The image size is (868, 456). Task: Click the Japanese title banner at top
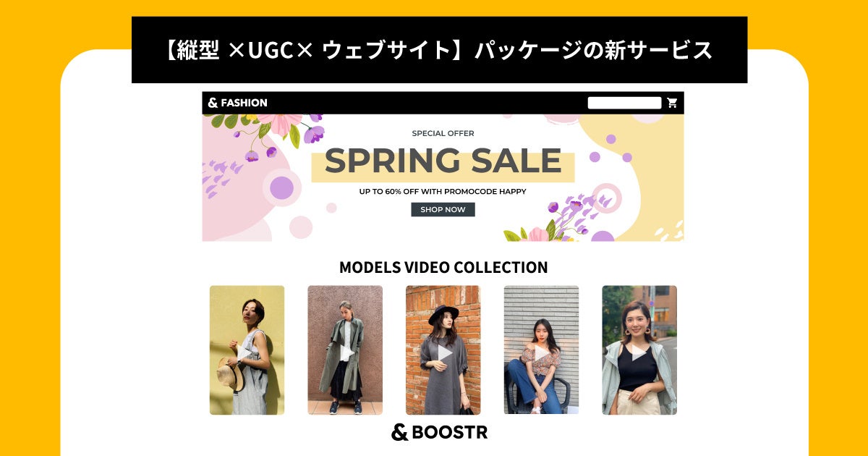(x=439, y=50)
